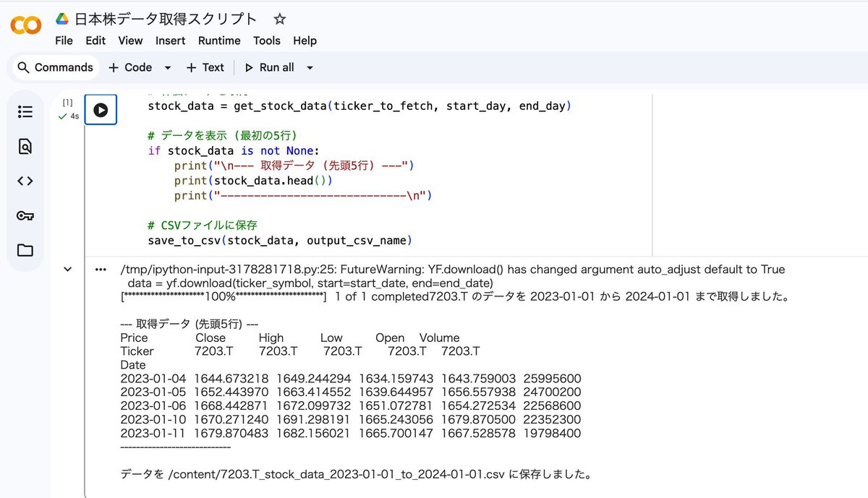Collapse the cell output with chevron
Image resolution: width=868 pixels, height=498 pixels.
68,270
